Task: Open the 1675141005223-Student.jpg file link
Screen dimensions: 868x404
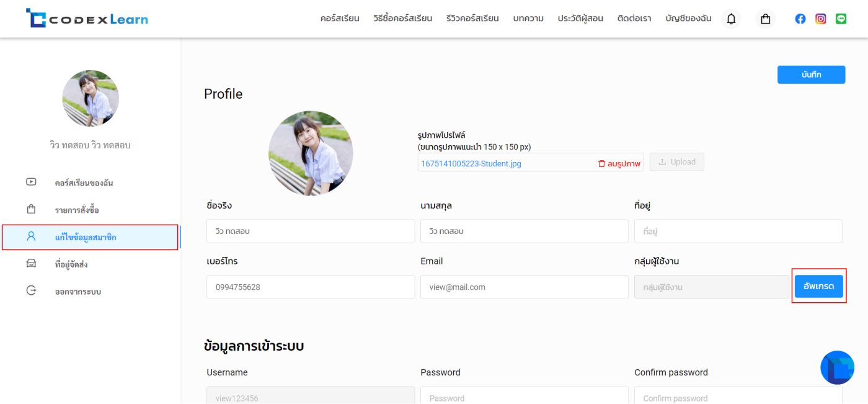Action: [471, 163]
